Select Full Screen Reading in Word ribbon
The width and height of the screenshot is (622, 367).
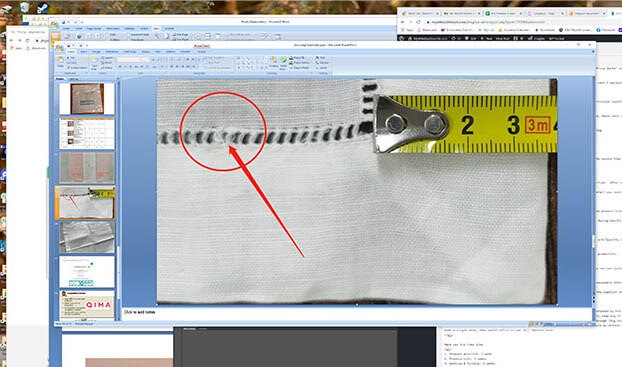point(67,36)
